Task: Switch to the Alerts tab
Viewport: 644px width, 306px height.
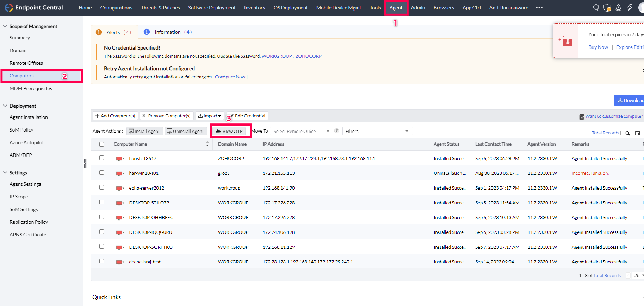Action: [x=114, y=32]
